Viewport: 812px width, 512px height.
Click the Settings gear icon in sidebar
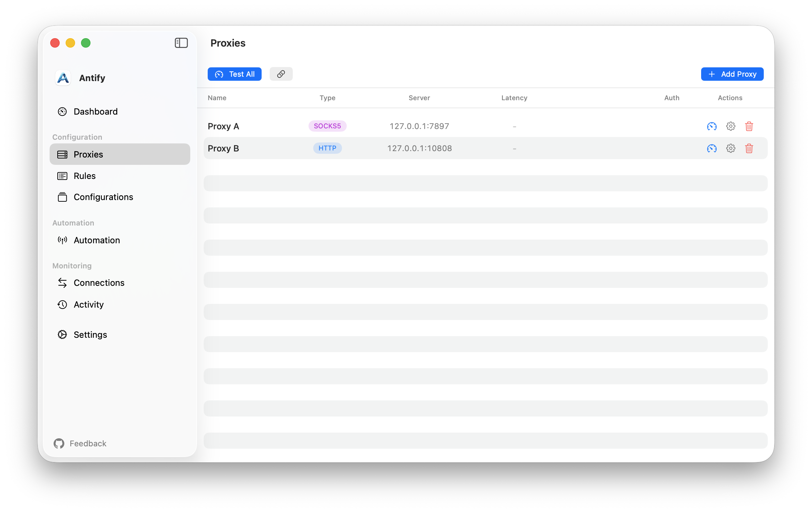(62, 334)
